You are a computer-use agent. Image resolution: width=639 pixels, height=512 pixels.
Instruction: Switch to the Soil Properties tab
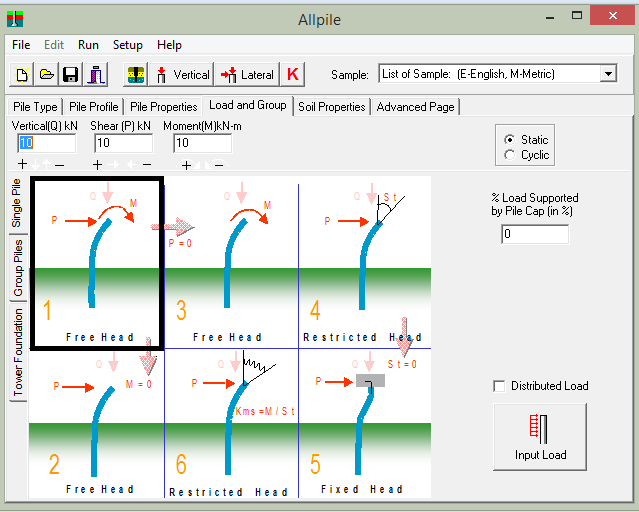(332, 107)
